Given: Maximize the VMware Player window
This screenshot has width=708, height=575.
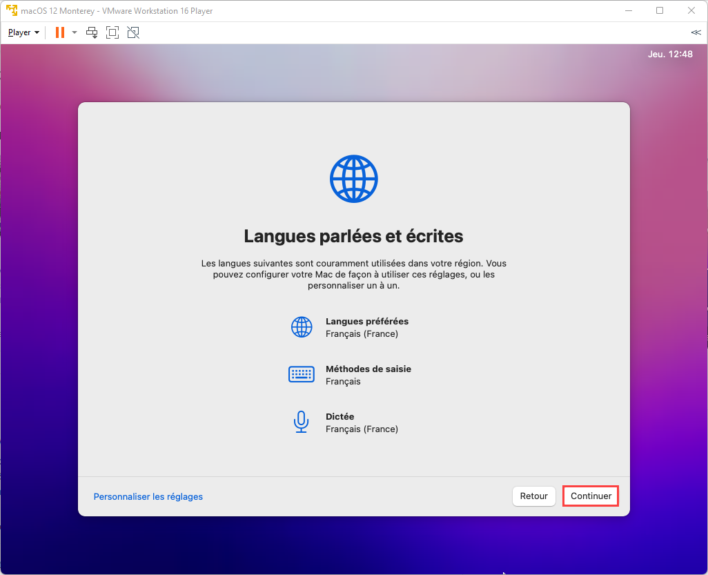Looking at the screenshot, I should 660,10.
